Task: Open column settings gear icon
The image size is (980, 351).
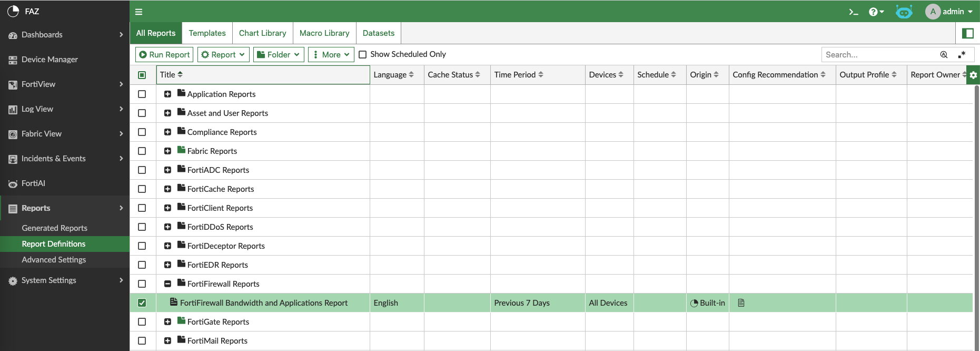Action: click(x=973, y=75)
